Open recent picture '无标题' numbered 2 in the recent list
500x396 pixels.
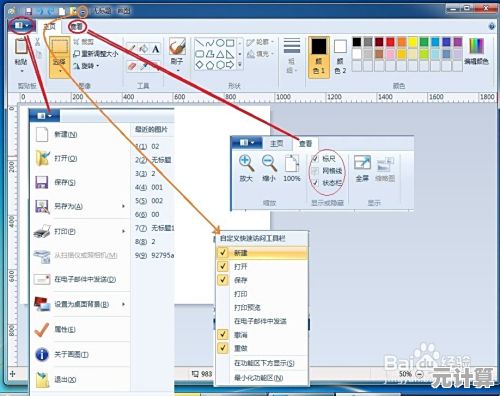tap(153, 160)
